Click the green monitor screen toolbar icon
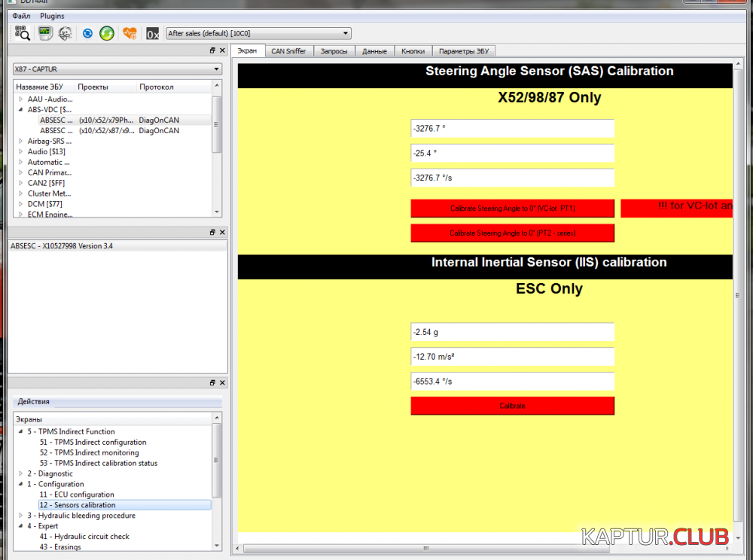 (x=45, y=33)
